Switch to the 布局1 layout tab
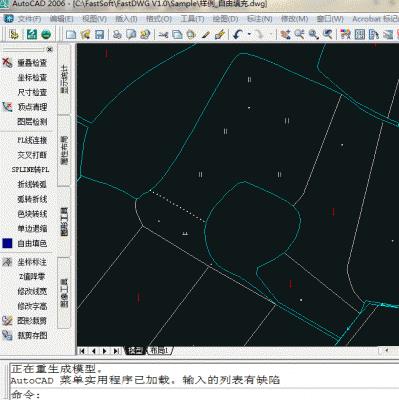The image size is (399, 400). tap(160, 351)
